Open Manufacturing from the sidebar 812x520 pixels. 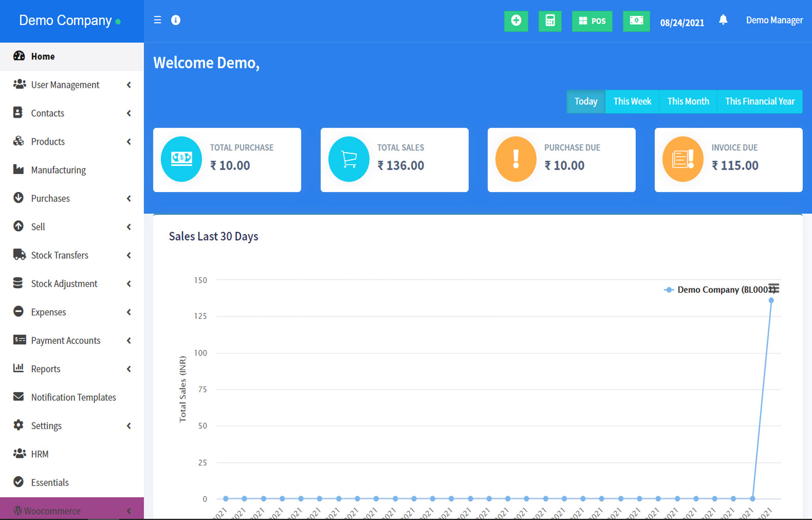(58, 170)
